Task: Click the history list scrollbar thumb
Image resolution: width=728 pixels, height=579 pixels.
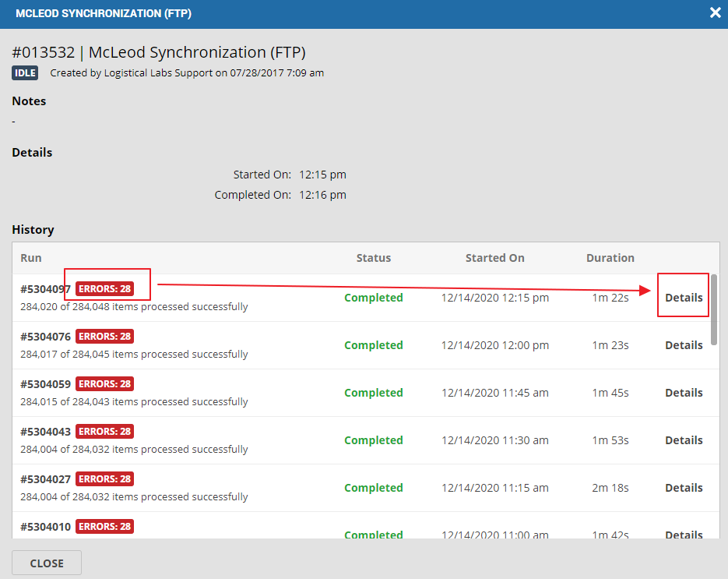Action: [x=714, y=309]
